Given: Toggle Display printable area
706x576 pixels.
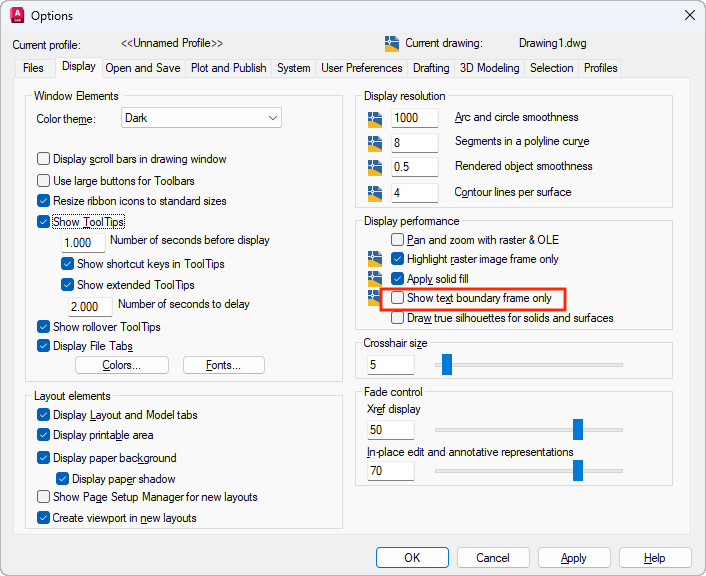Looking at the screenshot, I should [x=43, y=435].
